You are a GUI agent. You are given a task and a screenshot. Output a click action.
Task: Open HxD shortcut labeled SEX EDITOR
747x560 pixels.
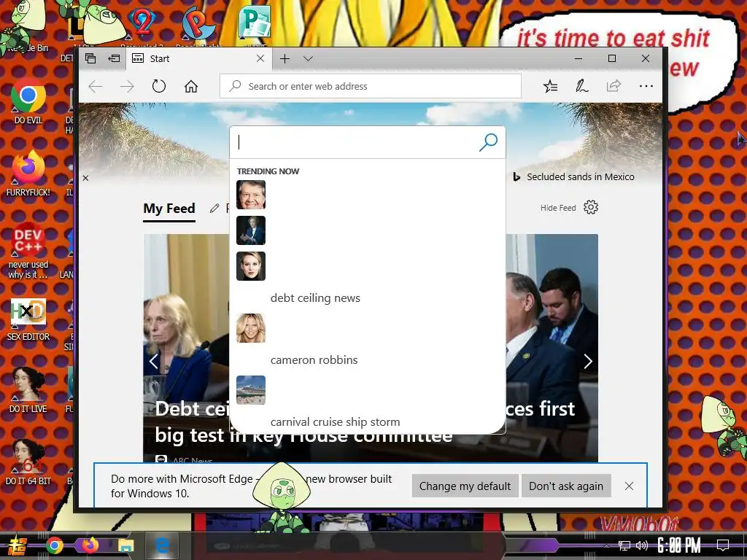click(x=28, y=319)
